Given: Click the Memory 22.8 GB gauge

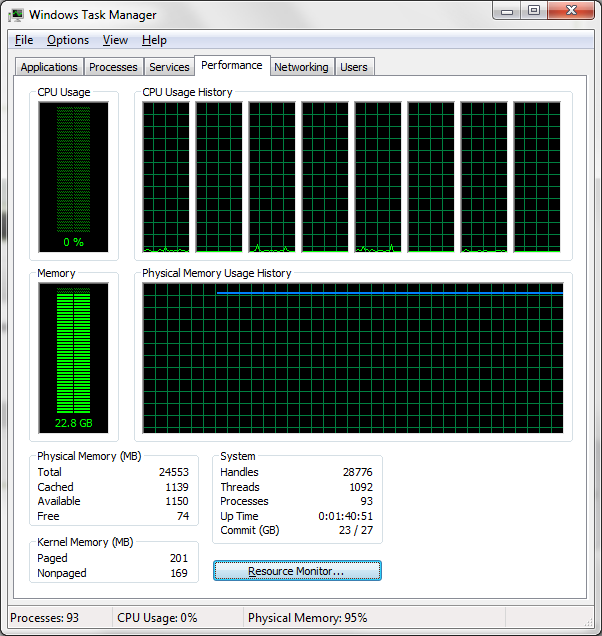Looking at the screenshot, I should 73,358.
